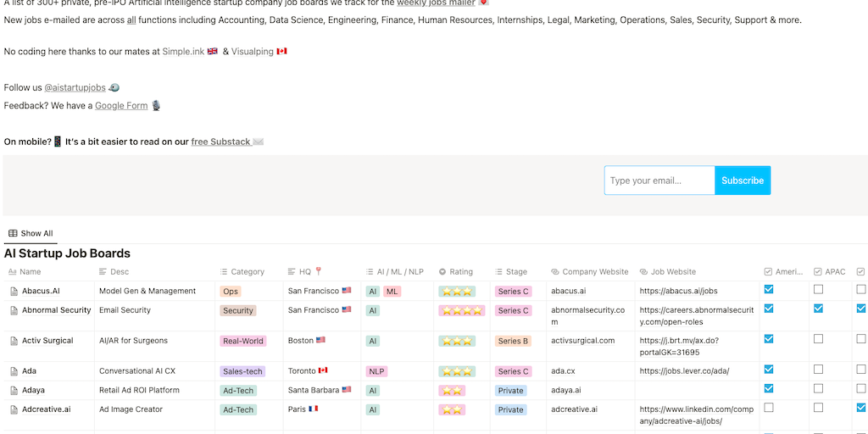Click the Sales-tech category tag
This screenshot has width=868, height=434.
242,371
